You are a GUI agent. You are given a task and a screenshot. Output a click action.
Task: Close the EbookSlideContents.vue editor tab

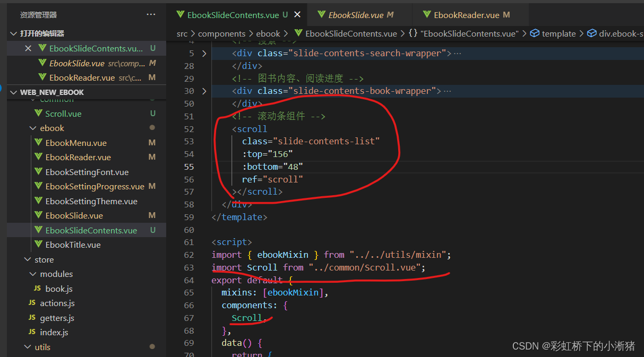tap(297, 15)
